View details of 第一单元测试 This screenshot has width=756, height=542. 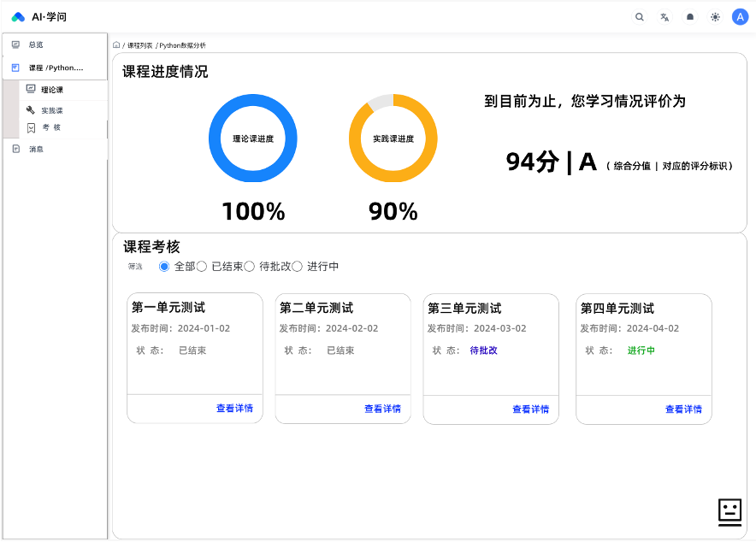coord(234,409)
